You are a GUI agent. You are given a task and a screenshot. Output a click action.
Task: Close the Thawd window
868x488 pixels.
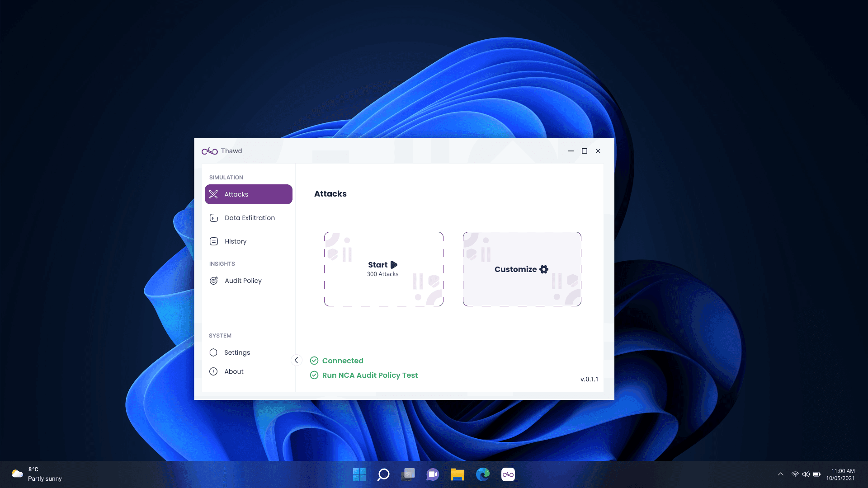(598, 151)
